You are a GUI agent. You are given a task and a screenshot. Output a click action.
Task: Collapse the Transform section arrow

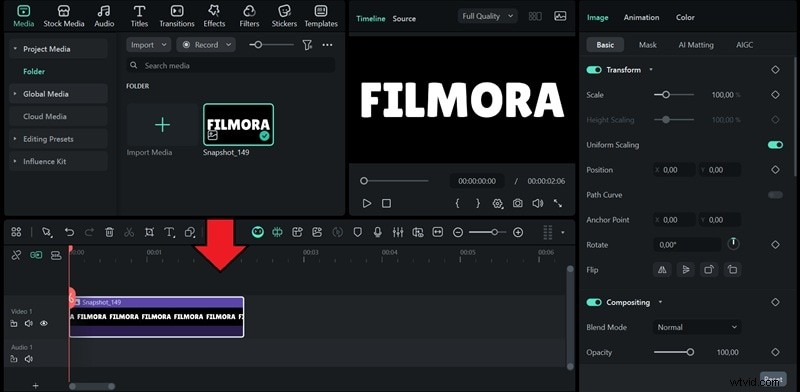pos(651,69)
